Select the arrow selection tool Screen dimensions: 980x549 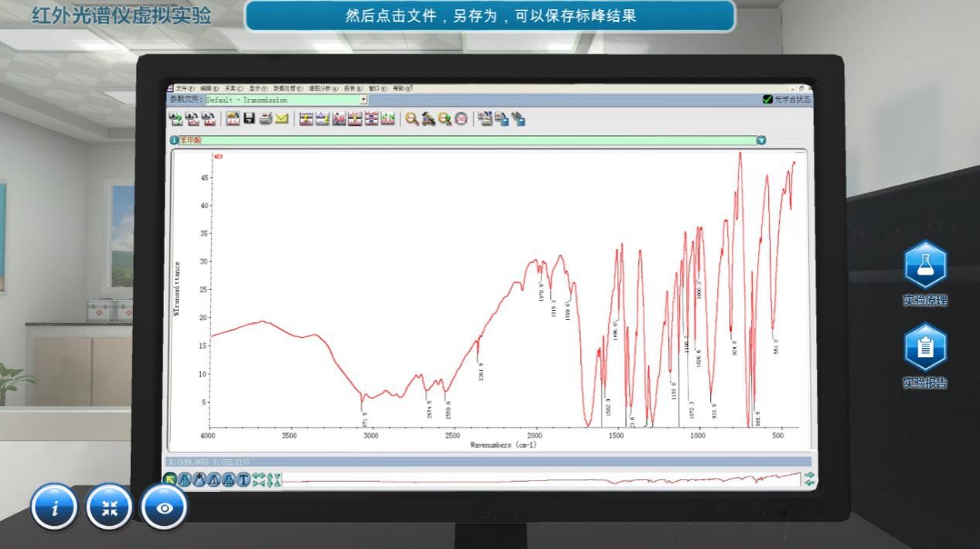click(x=170, y=480)
